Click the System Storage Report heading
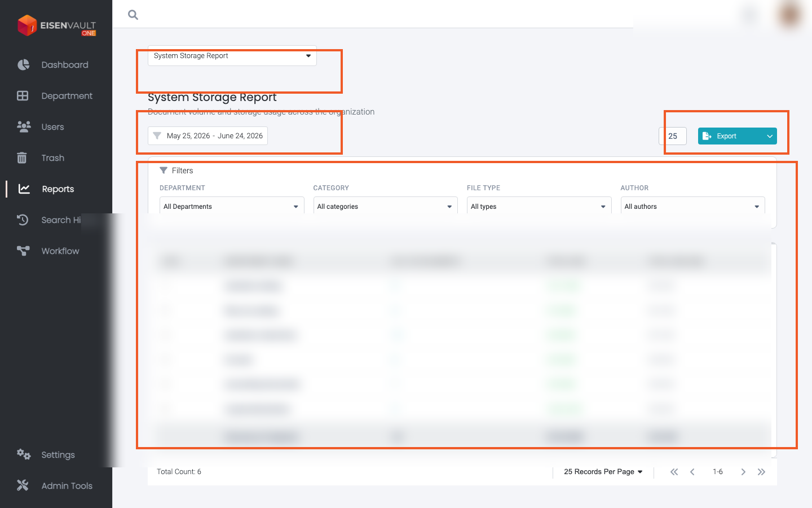This screenshot has height=508, width=812. click(212, 97)
